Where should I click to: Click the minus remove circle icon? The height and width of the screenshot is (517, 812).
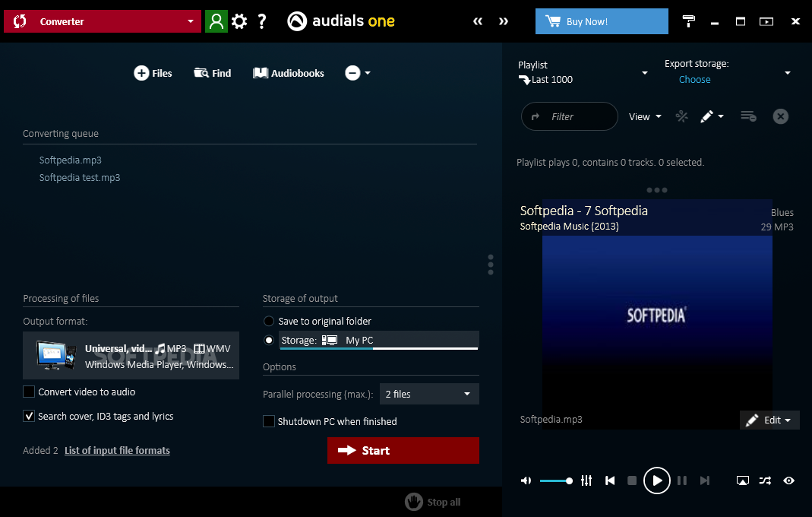tap(352, 73)
